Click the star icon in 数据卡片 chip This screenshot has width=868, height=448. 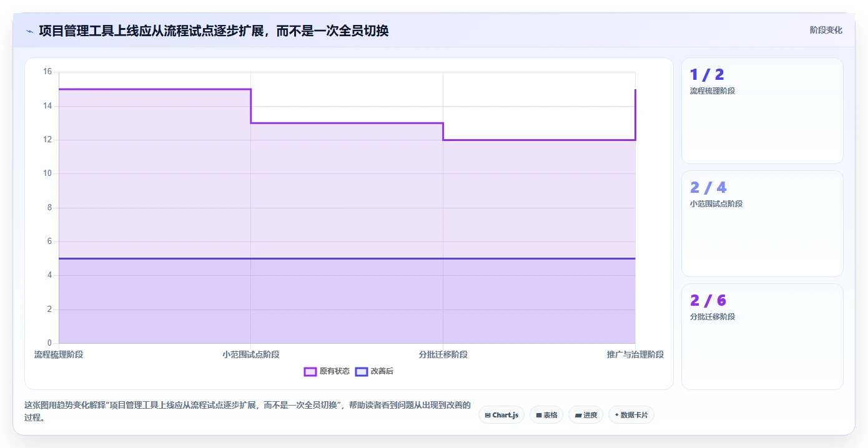coord(617,415)
